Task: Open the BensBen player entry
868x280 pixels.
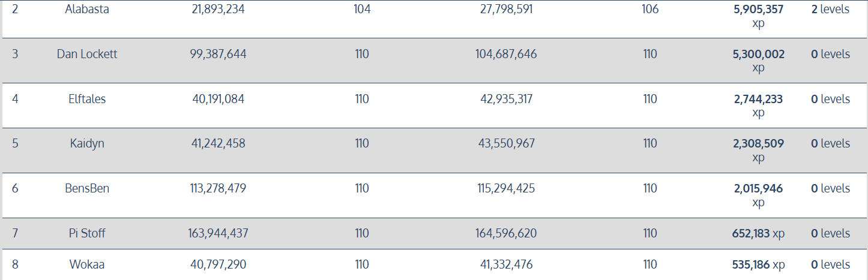Action: point(87,188)
